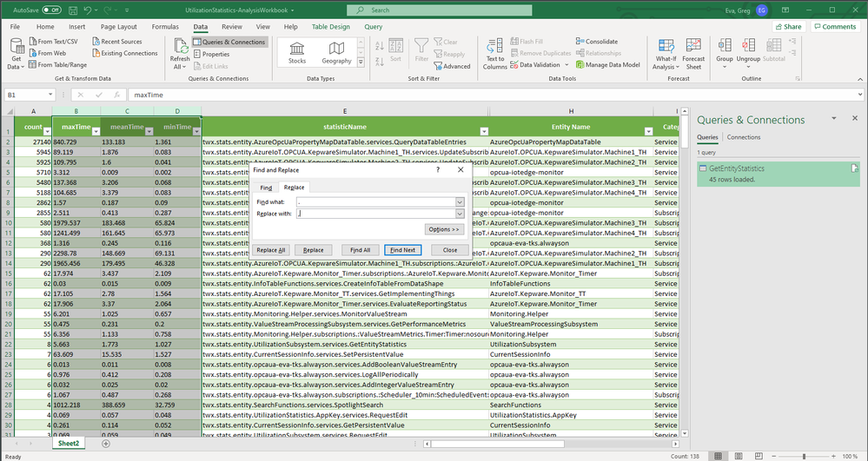The height and width of the screenshot is (461, 868).
Task: Toggle the AutoSave switch
Action: tap(51, 10)
